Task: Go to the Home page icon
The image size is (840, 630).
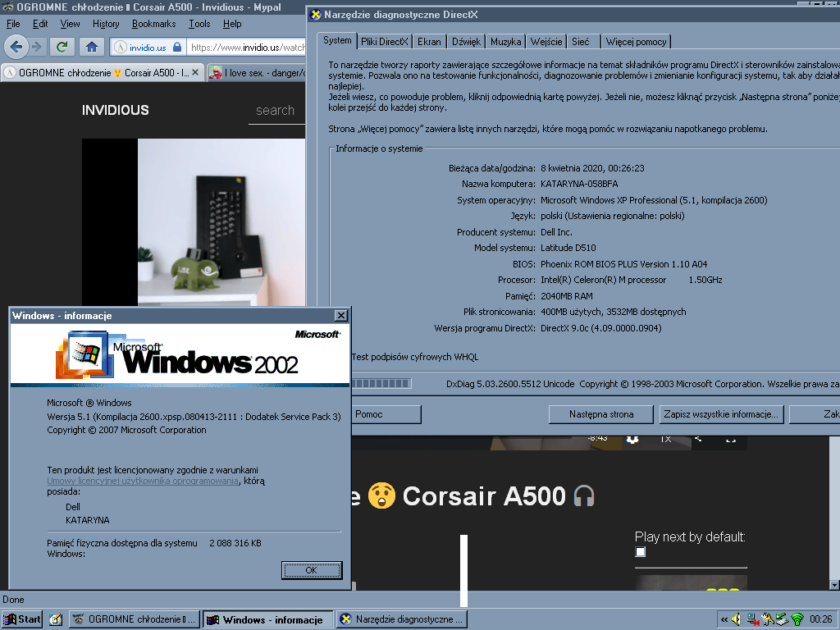Action: click(x=92, y=47)
